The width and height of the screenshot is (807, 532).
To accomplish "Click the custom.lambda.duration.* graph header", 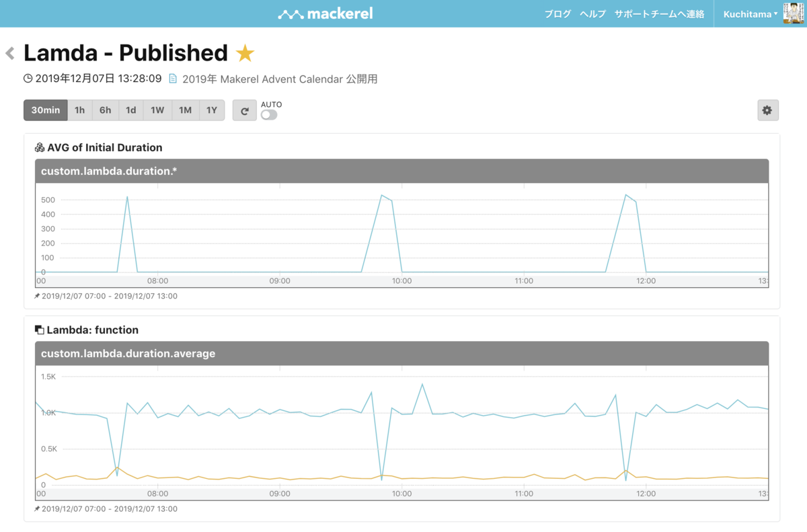I will click(x=401, y=171).
